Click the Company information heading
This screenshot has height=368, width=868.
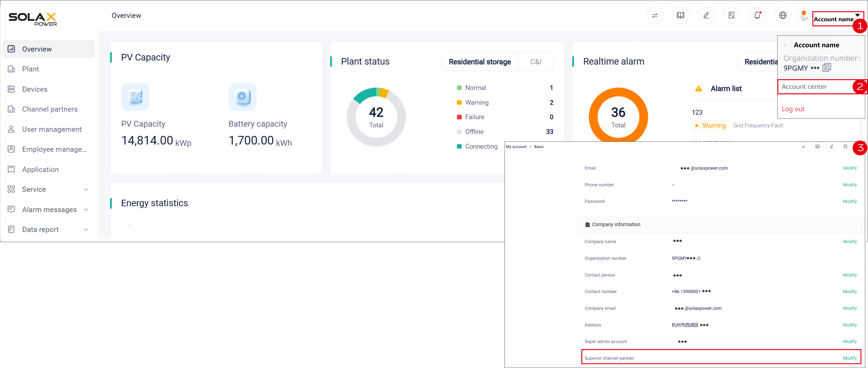point(616,225)
